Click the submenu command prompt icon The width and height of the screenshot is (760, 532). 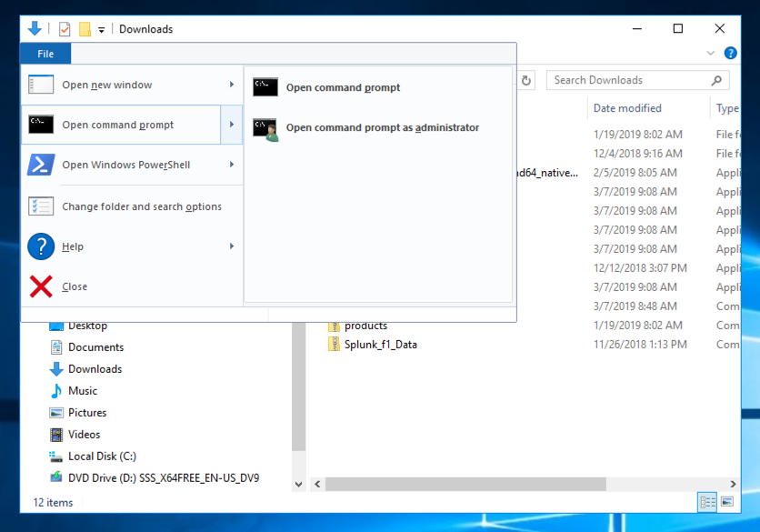(265, 87)
